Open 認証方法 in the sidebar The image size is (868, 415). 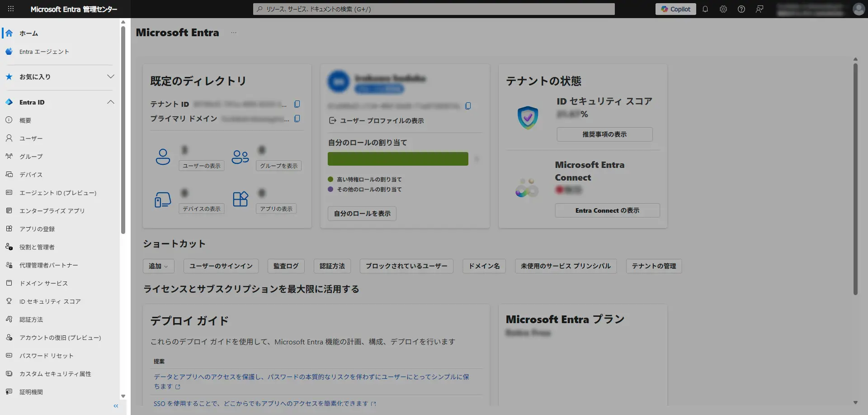61,320
